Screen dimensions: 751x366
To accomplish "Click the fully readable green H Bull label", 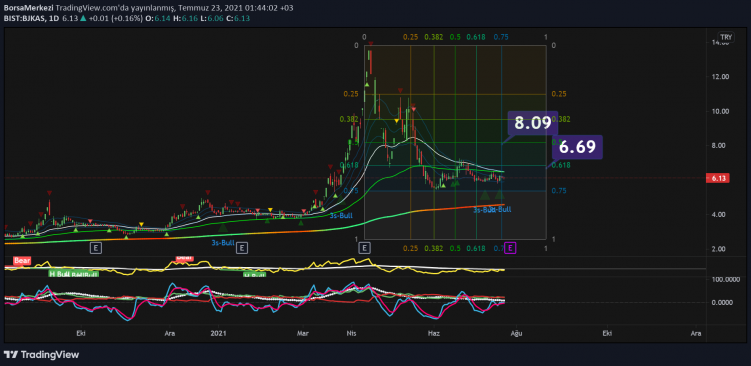I will click(58, 274).
